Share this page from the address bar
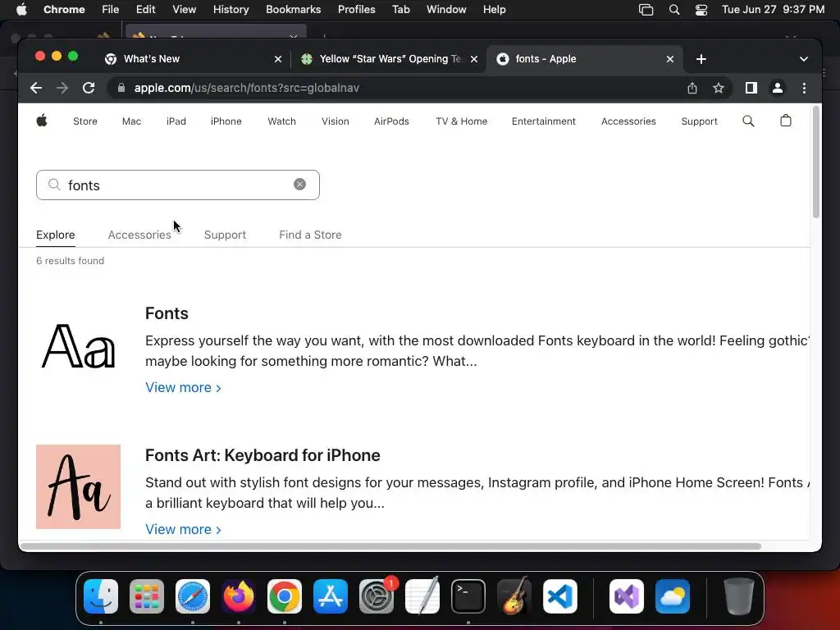 pos(692,88)
